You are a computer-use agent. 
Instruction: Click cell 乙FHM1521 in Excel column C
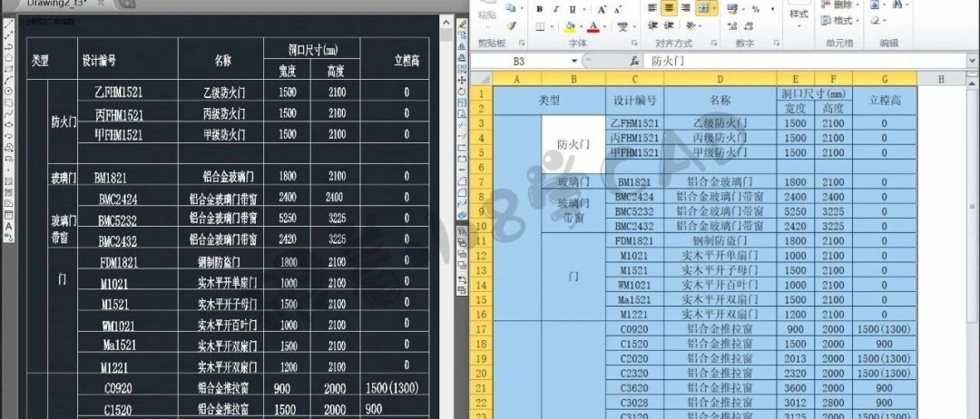click(x=634, y=123)
